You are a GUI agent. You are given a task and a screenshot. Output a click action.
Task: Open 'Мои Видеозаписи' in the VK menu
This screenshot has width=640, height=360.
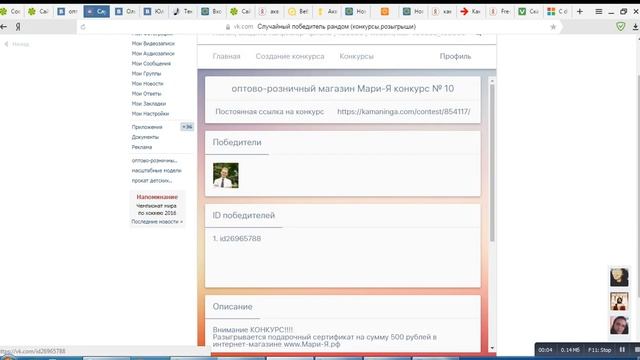coord(153,43)
